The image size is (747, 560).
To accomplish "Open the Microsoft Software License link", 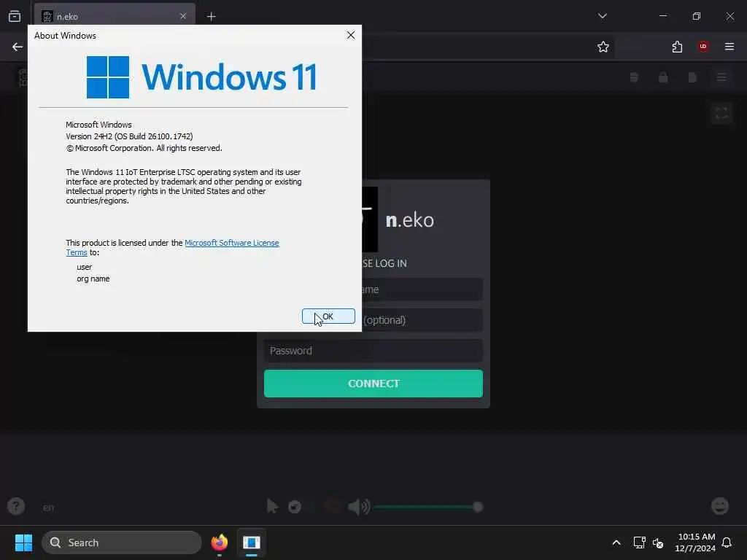I will (231, 243).
